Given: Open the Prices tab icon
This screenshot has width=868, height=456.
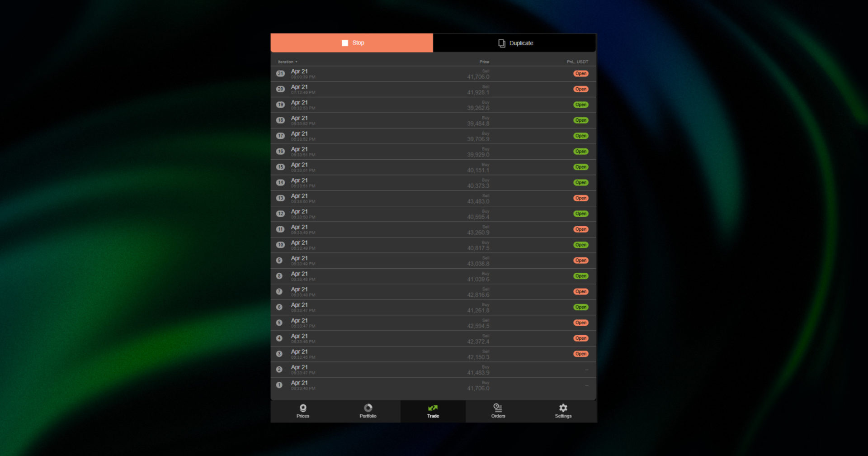Looking at the screenshot, I should [303, 408].
